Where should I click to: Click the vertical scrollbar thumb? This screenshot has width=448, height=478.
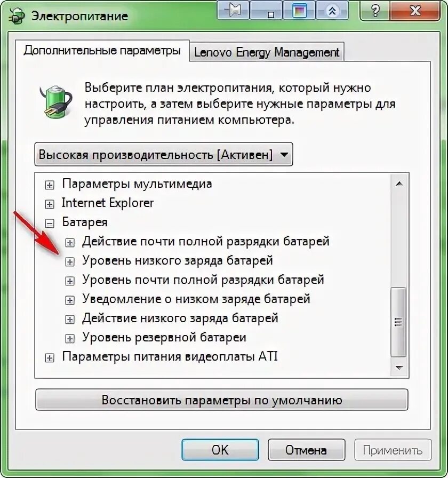pyautogui.click(x=398, y=322)
